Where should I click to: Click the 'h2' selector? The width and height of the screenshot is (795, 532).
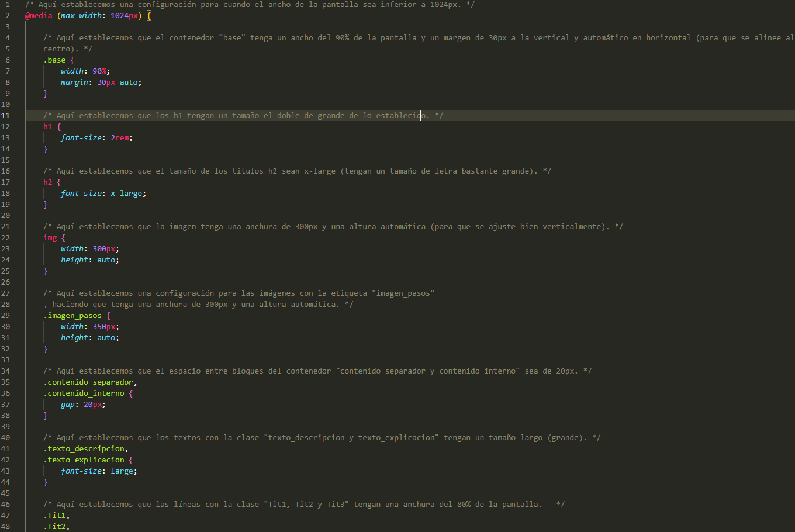click(47, 182)
